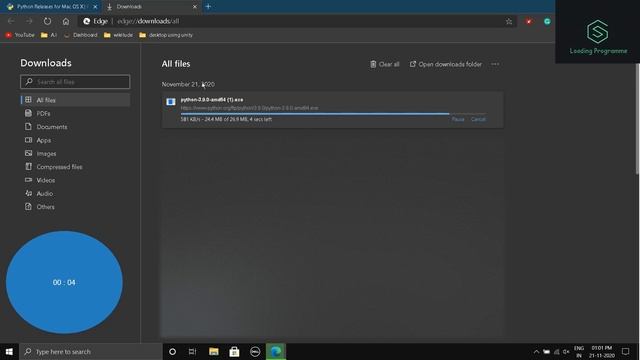
Task: Open downloads folder
Action: tap(446, 64)
